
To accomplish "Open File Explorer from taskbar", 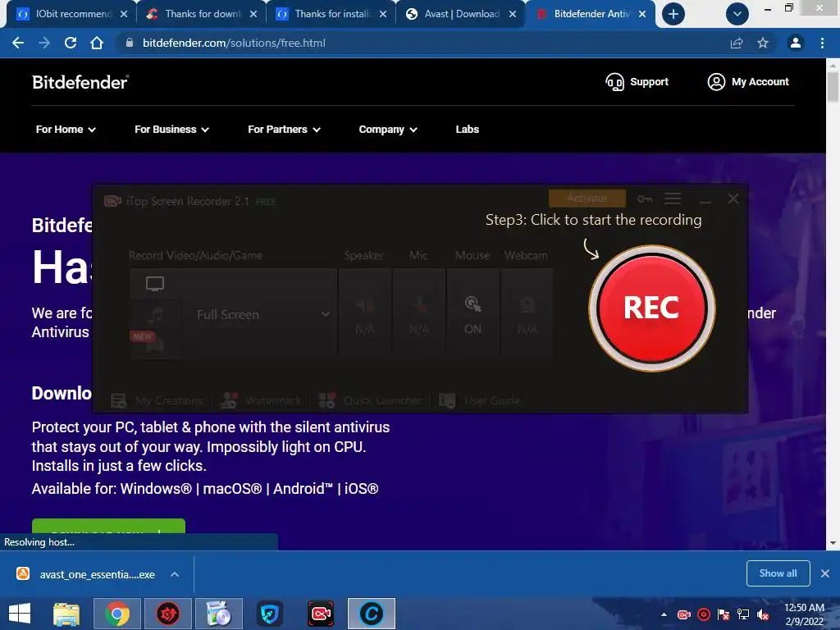I will pyautogui.click(x=66, y=614).
